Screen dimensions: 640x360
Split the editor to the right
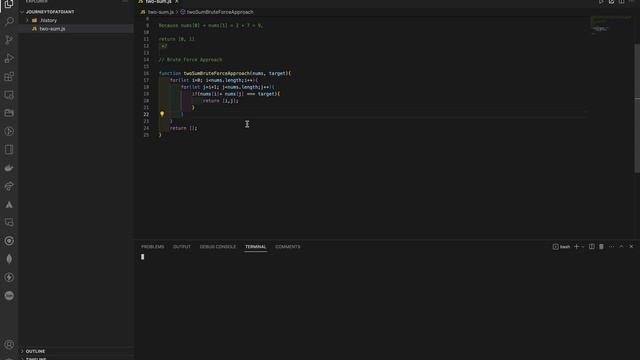click(x=621, y=2)
